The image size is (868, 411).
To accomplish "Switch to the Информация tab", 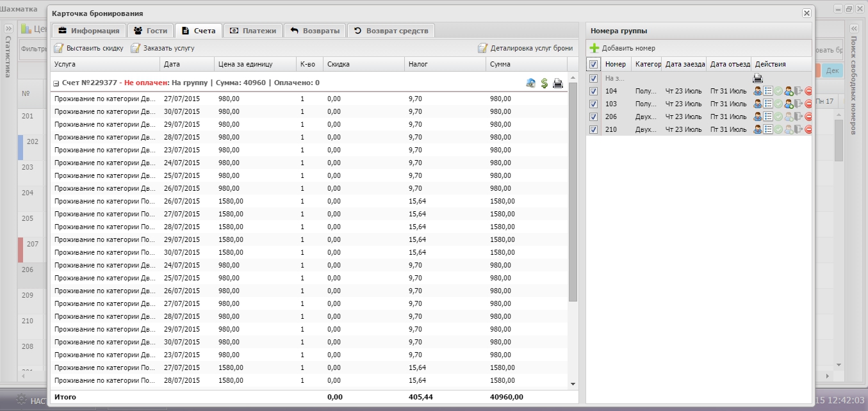I will pyautogui.click(x=88, y=31).
